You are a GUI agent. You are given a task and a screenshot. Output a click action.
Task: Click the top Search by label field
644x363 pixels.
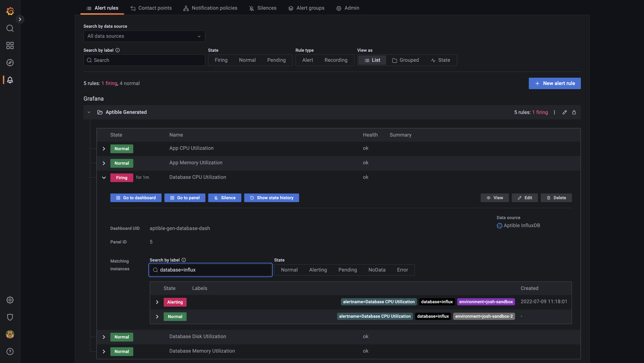pyautogui.click(x=144, y=60)
